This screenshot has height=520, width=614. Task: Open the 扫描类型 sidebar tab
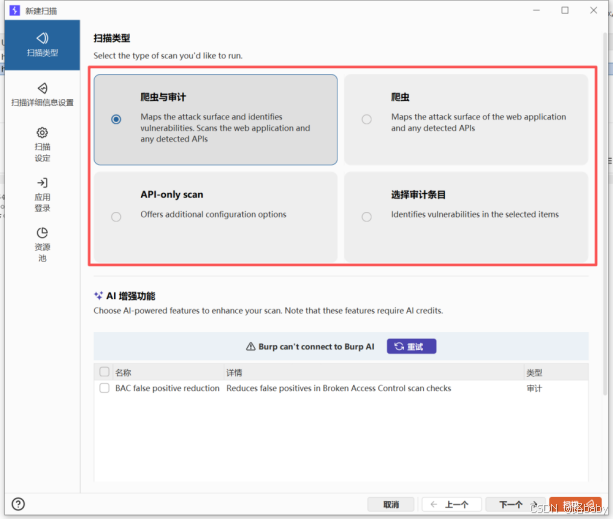coord(42,45)
